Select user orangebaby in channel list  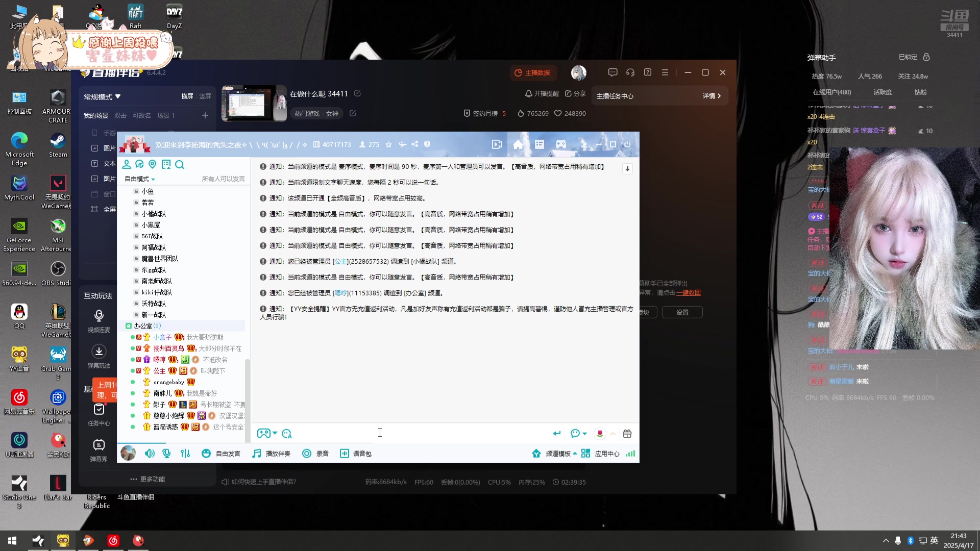pos(168,382)
